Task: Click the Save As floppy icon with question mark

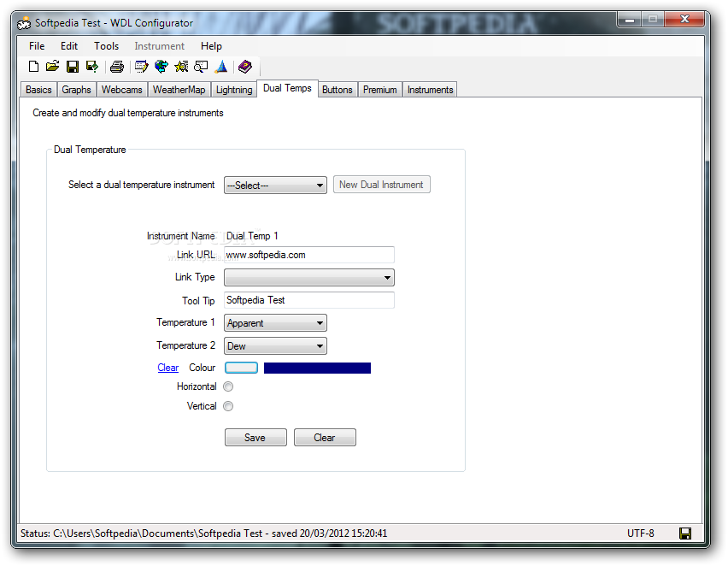Action: click(92, 67)
